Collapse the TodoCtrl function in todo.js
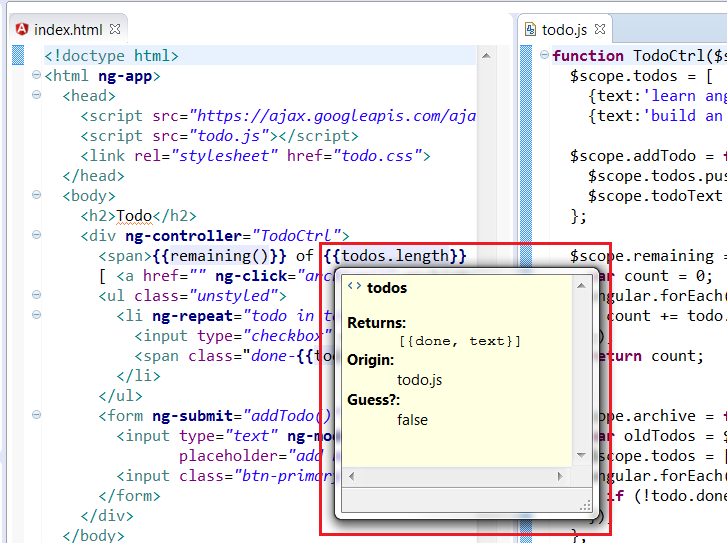727x543 pixels. tap(544, 56)
